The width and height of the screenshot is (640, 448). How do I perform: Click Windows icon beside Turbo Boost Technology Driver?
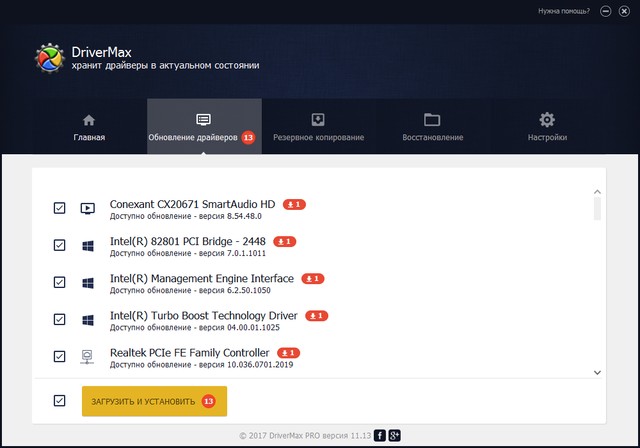(x=88, y=320)
